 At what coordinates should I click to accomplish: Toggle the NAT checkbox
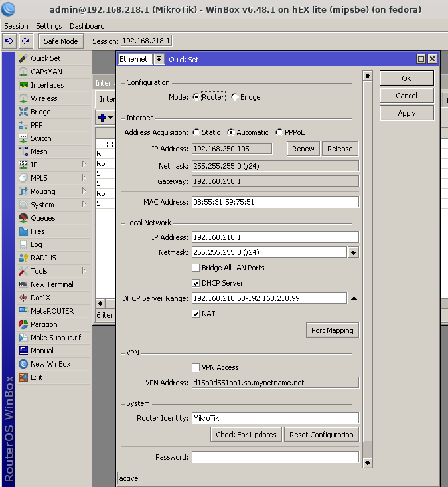[196, 314]
